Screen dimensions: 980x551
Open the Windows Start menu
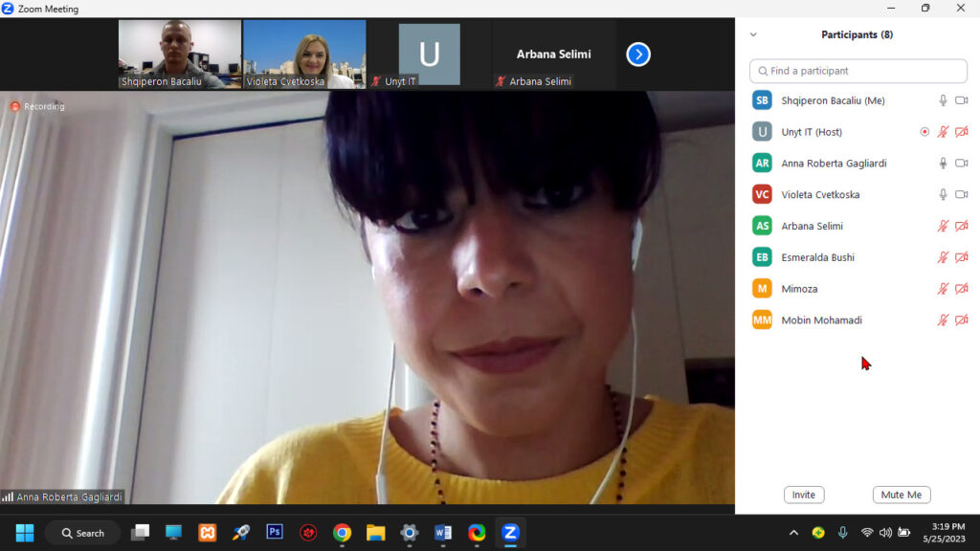[25, 533]
